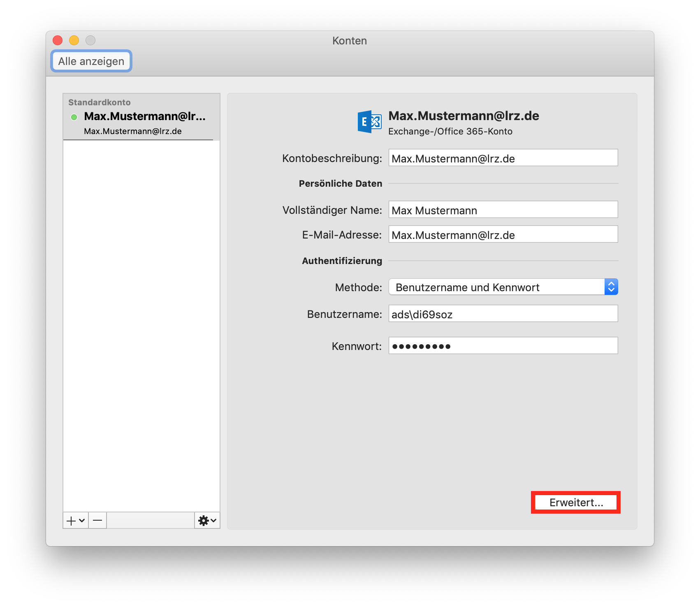Screen dimensions: 700x607
Task: Remove the account with the minus button
Action: (x=97, y=521)
